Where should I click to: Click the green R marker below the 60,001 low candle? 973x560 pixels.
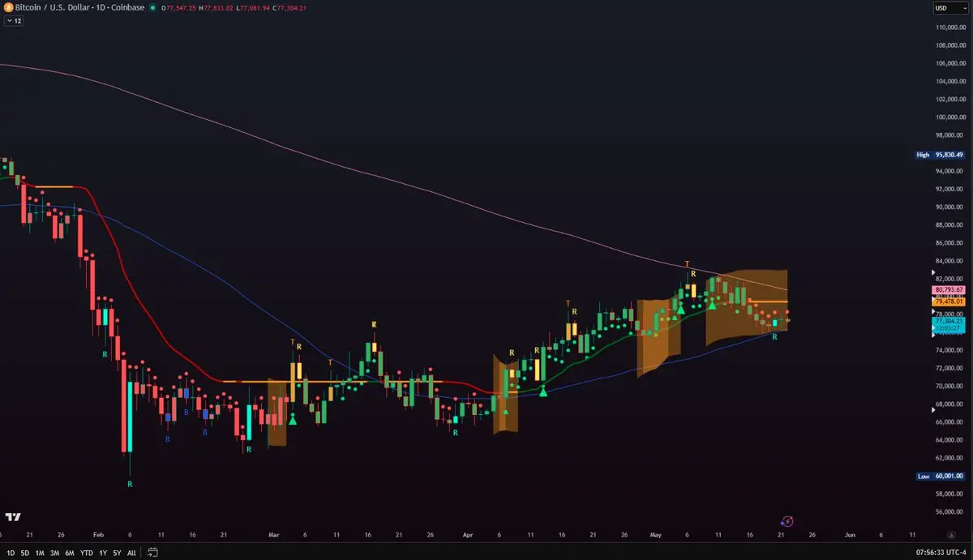coord(130,484)
